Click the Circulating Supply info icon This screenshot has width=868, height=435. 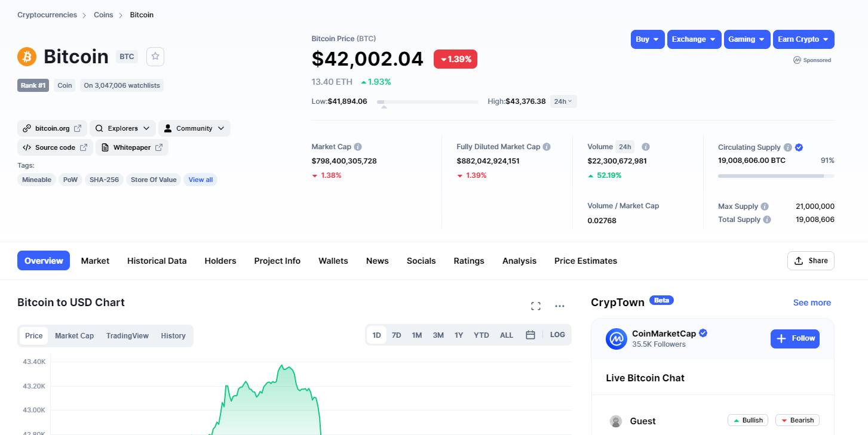pos(788,147)
